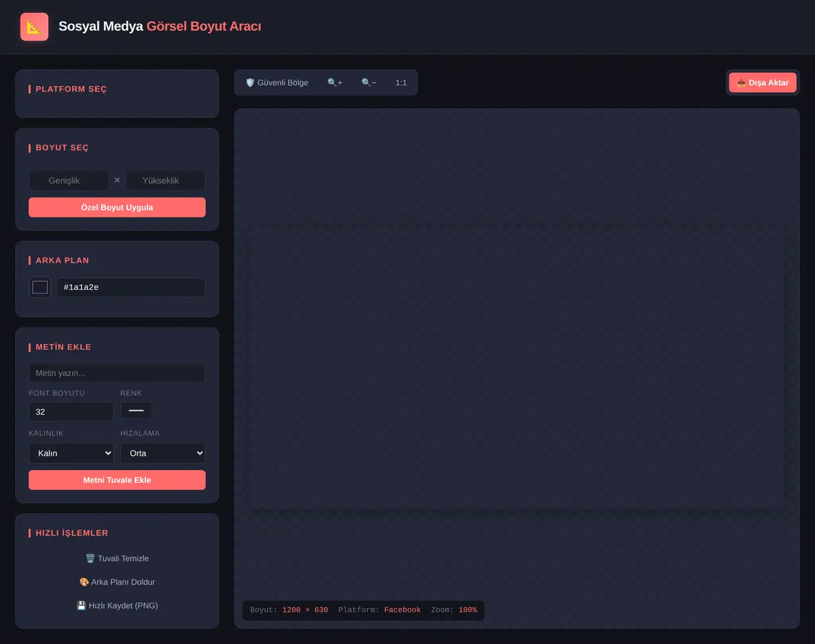Screen dimensions: 815x644
Task: Click the Metni Tuvale Ekle button
Action: [x=117, y=480]
